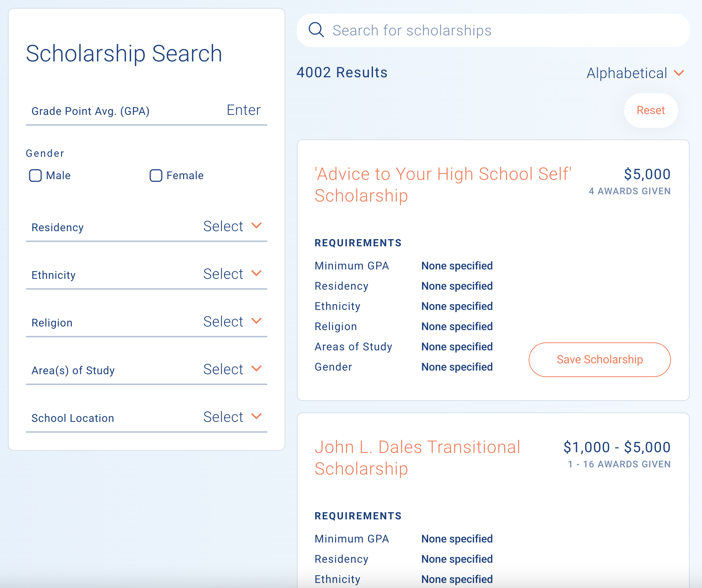Open the Alphabetical sort dropdown
Viewport: 702px width, 588px height.
tap(635, 73)
